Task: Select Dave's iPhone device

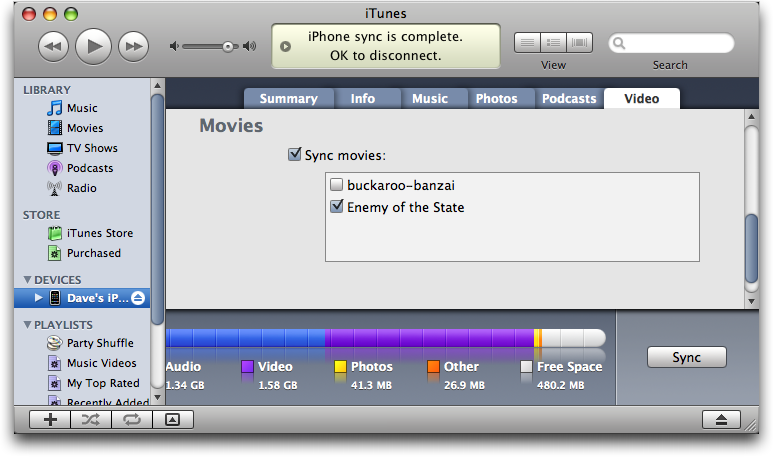Action: (x=82, y=298)
